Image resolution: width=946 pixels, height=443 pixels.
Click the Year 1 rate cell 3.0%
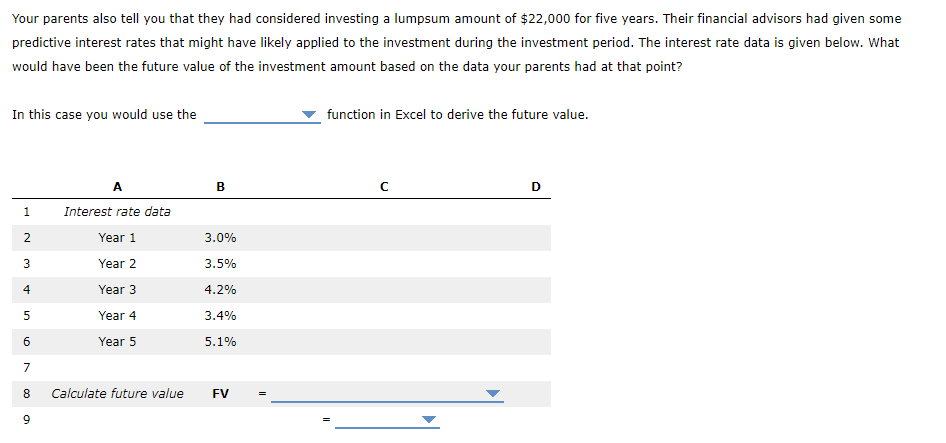coord(220,238)
